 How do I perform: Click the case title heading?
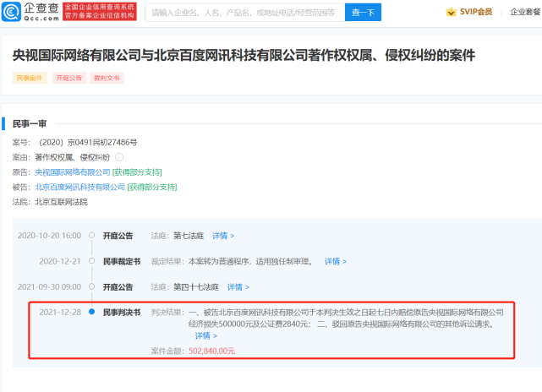[x=244, y=55]
